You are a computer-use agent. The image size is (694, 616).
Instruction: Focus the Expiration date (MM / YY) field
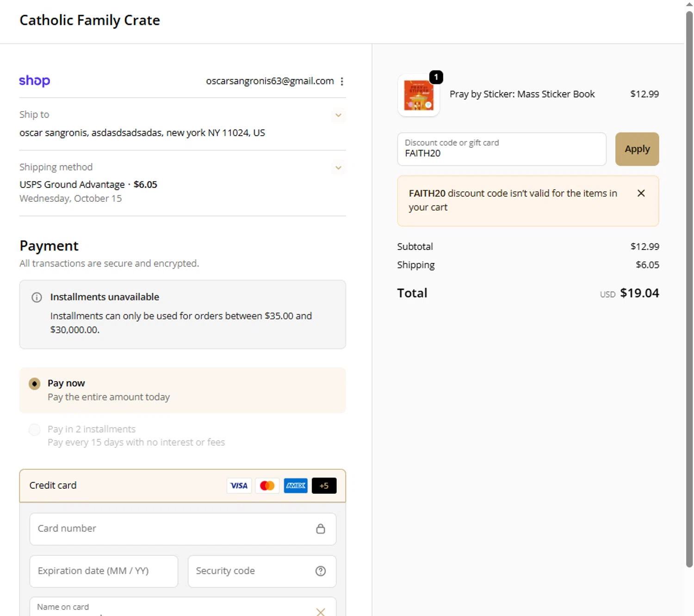[104, 571]
